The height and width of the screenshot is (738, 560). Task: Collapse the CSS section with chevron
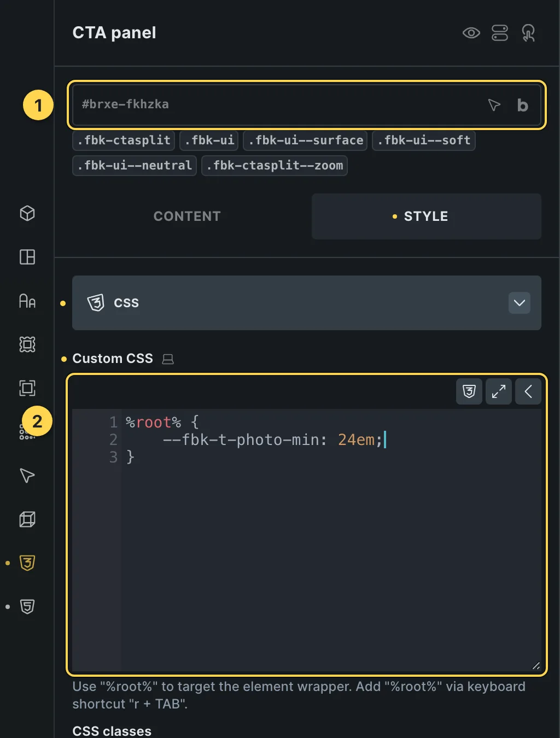520,303
